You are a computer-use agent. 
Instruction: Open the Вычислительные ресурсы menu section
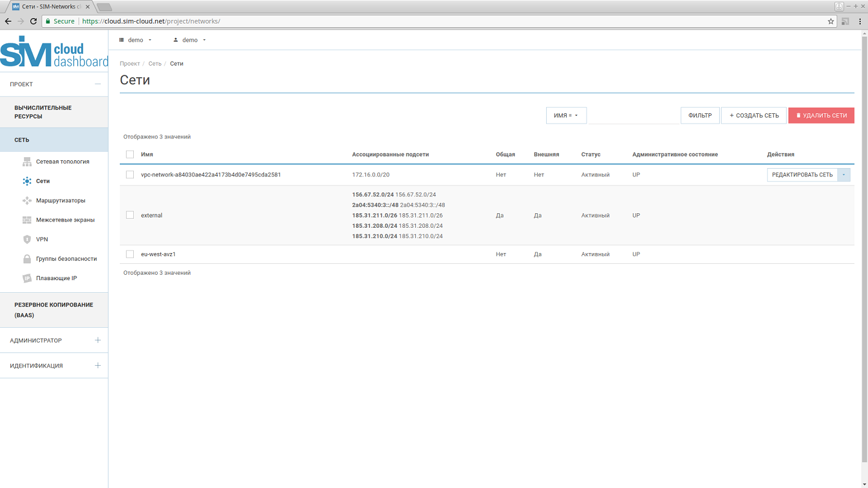(43, 112)
